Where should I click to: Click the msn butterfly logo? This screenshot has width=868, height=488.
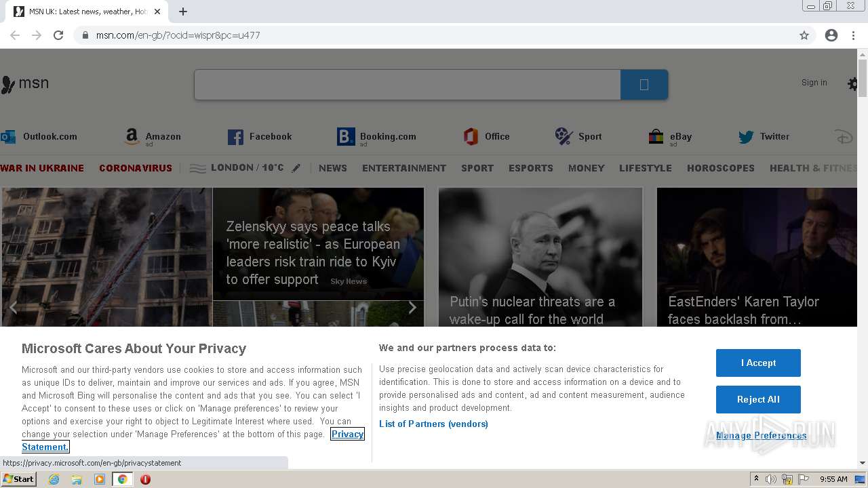[25, 83]
